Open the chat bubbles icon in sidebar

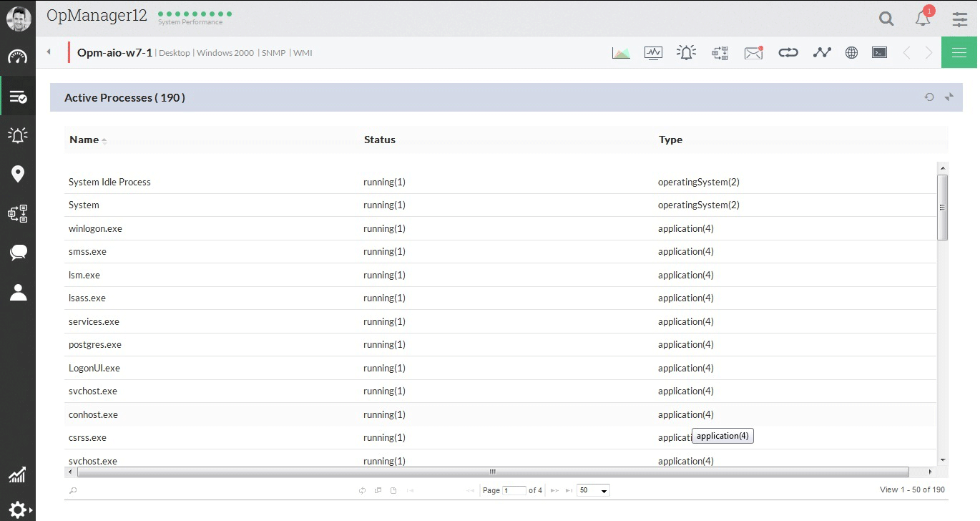(18, 252)
